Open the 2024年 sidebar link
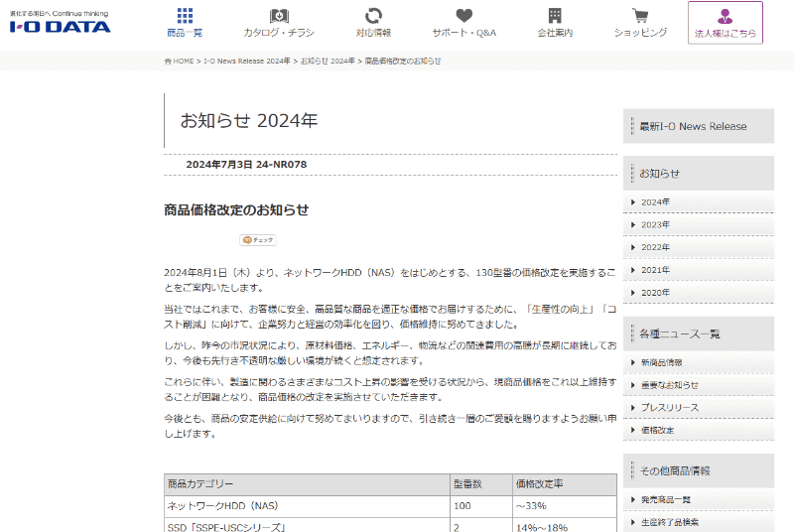Viewport: 794px width, 532px height. (x=655, y=201)
